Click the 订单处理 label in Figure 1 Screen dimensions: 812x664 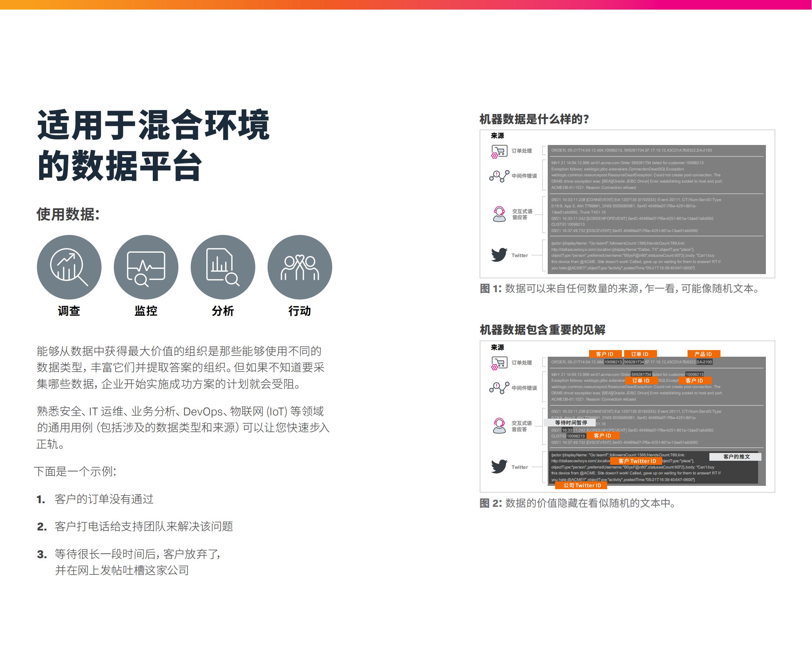pyautogui.click(x=522, y=151)
